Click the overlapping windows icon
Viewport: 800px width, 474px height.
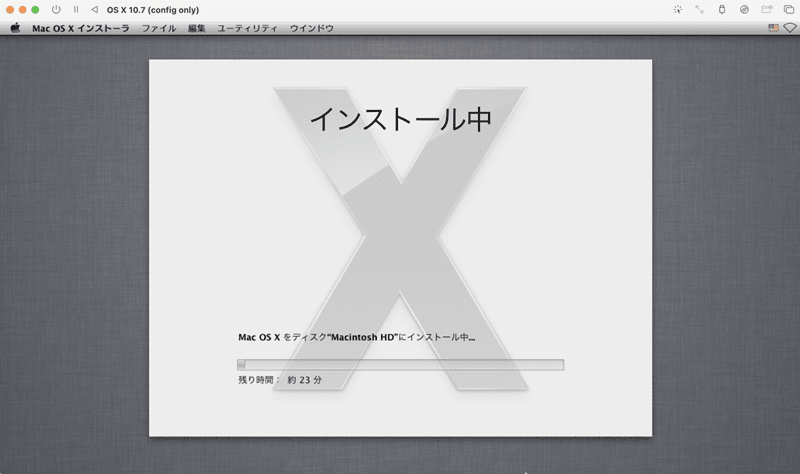pos(789,10)
